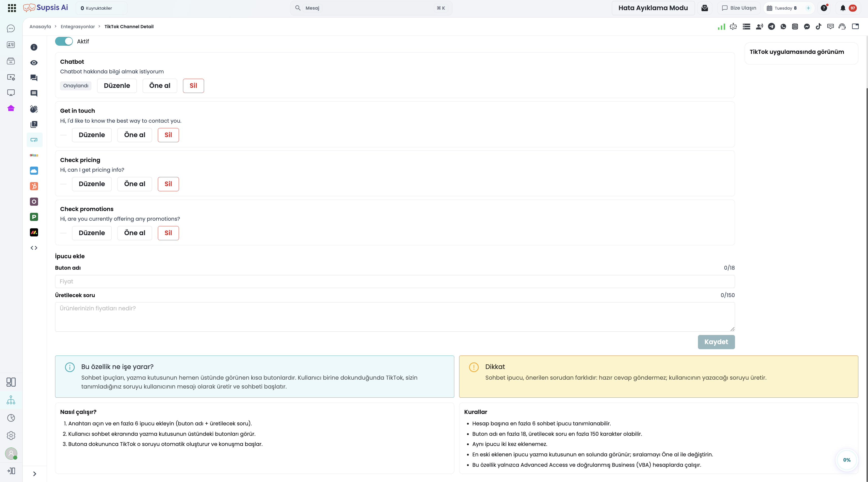The image size is (868, 482).
Task: Click the Kaydet button
Action: (716, 342)
